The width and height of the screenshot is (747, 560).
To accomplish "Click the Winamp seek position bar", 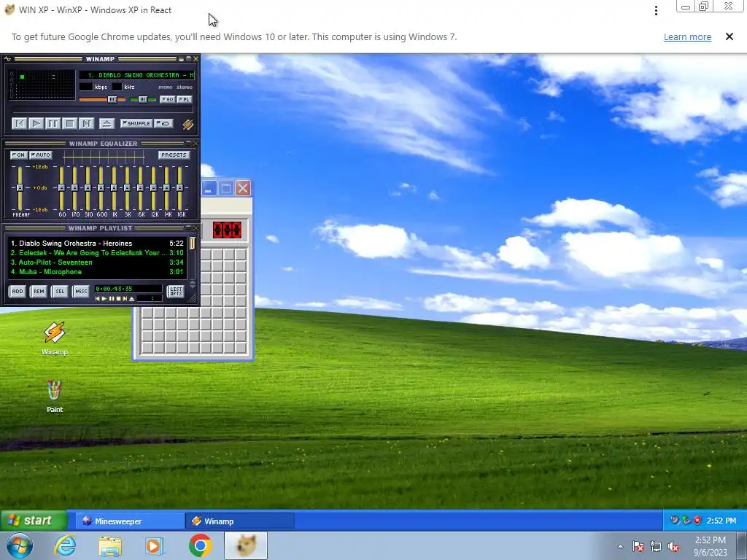I will coord(102,111).
